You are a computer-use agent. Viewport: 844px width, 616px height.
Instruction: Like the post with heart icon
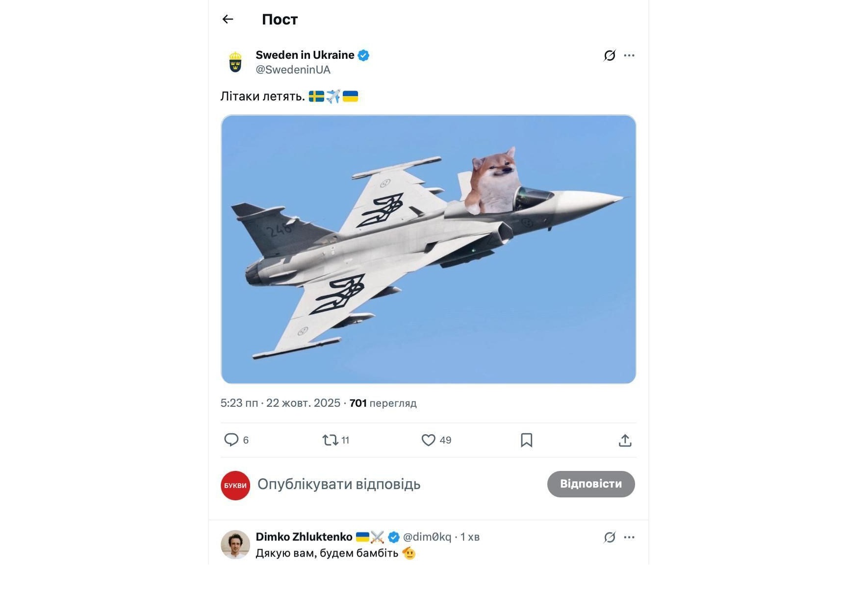(x=428, y=440)
